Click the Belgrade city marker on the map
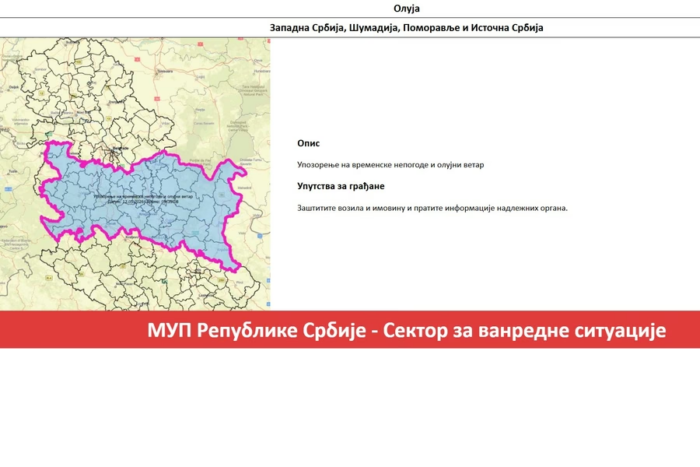The height and width of the screenshot is (467, 700). coord(115,153)
